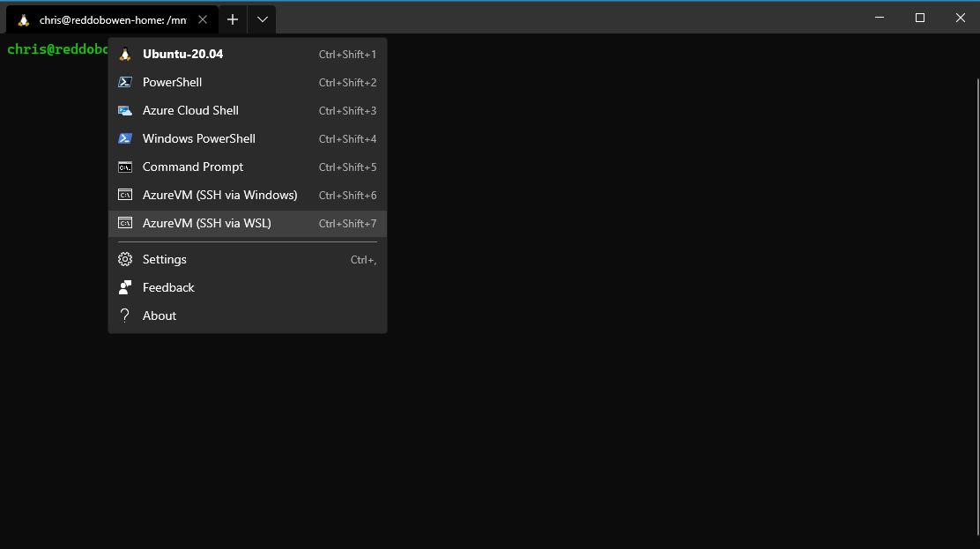Launch a new tab with the plus button
This screenshot has height=549, width=980.
232,19
